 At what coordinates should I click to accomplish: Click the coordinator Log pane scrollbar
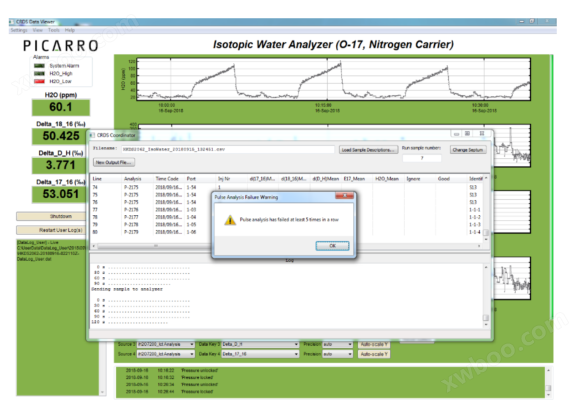coord(486,296)
